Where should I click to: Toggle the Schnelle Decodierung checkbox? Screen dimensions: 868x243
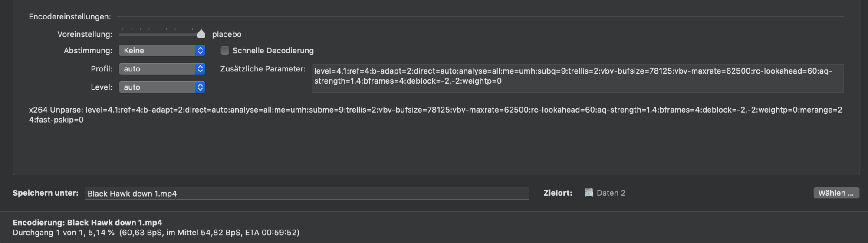(x=225, y=51)
